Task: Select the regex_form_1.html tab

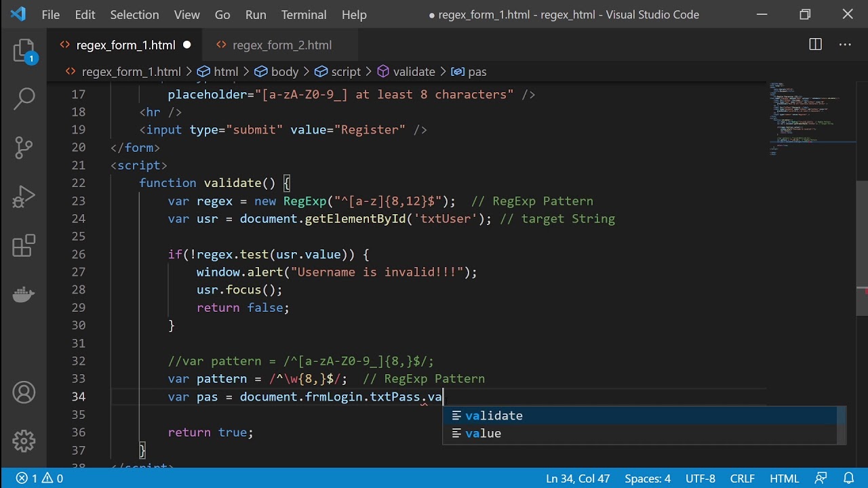Action: click(125, 45)
